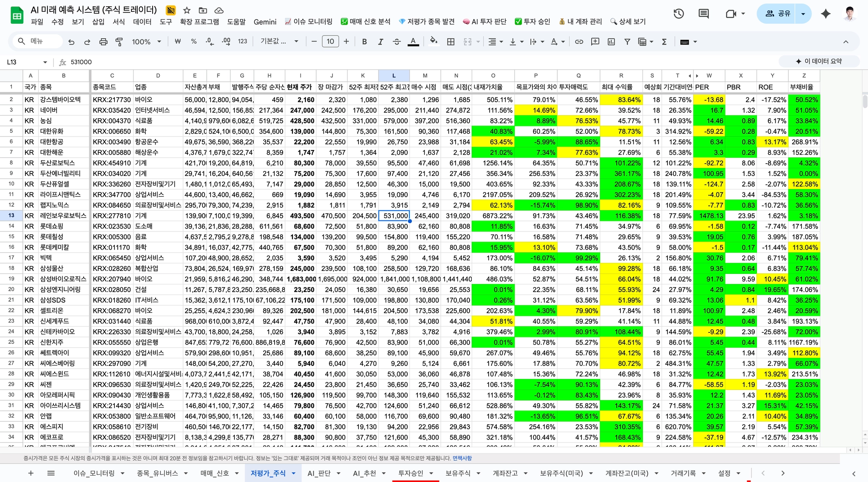
Task: Click the paint format icon
Action: pos(119,42)
